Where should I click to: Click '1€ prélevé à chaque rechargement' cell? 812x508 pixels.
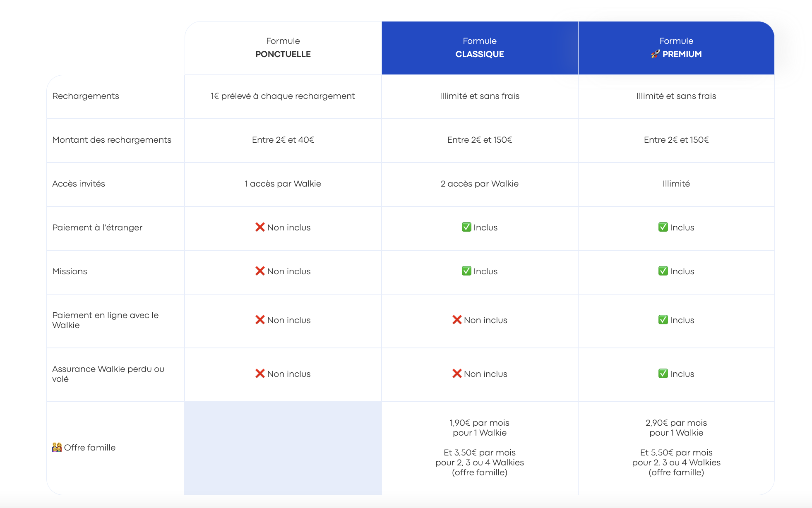[x=283, y=96]
